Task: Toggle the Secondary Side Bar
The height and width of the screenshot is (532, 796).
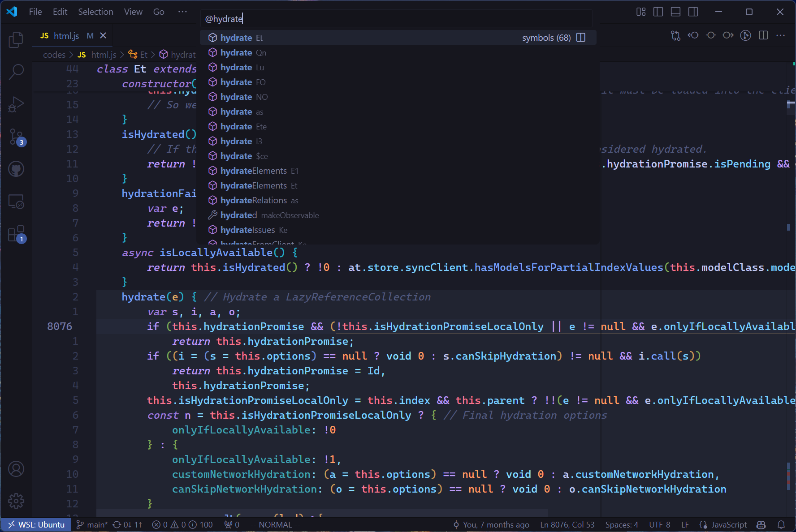Action: [693, 12]
